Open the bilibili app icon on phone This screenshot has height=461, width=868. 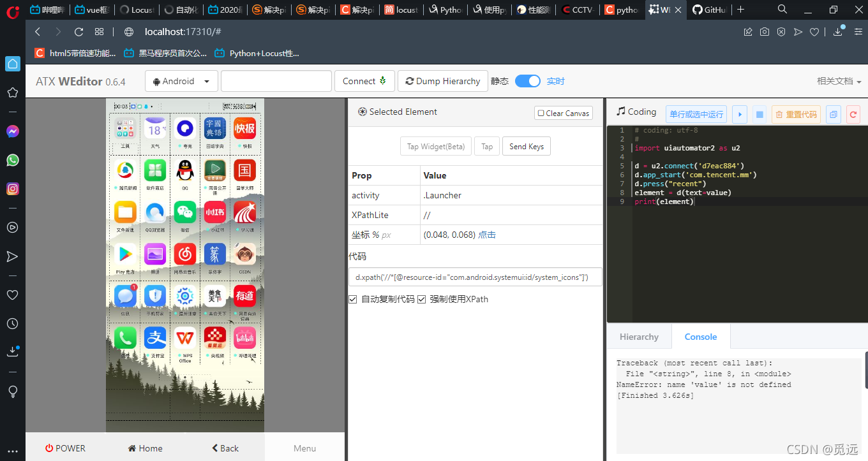click(245, 337)
